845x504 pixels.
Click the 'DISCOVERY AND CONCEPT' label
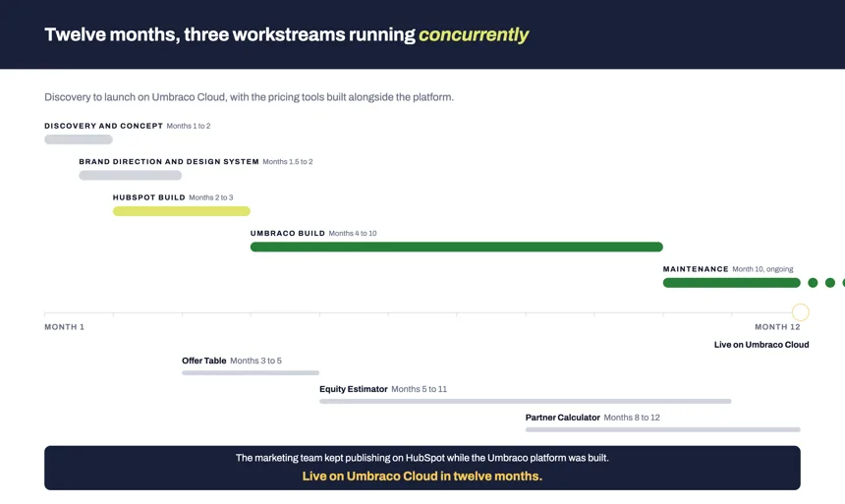[x=103, y=126]
